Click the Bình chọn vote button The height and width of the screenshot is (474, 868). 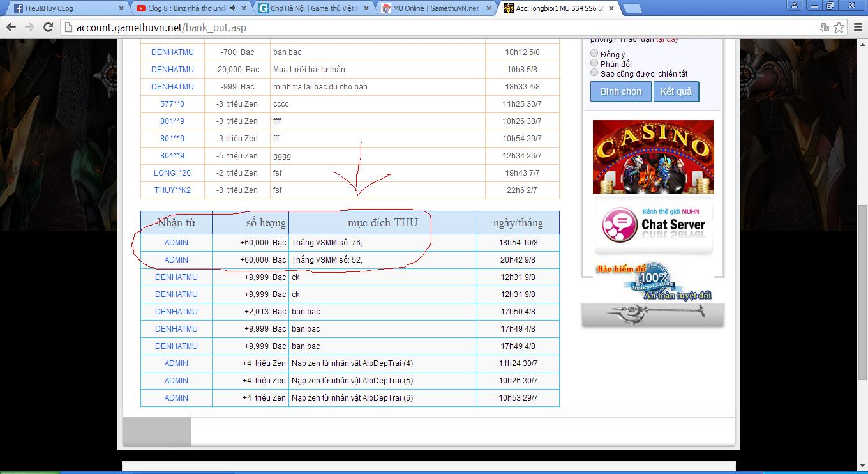tap(621, 91)
